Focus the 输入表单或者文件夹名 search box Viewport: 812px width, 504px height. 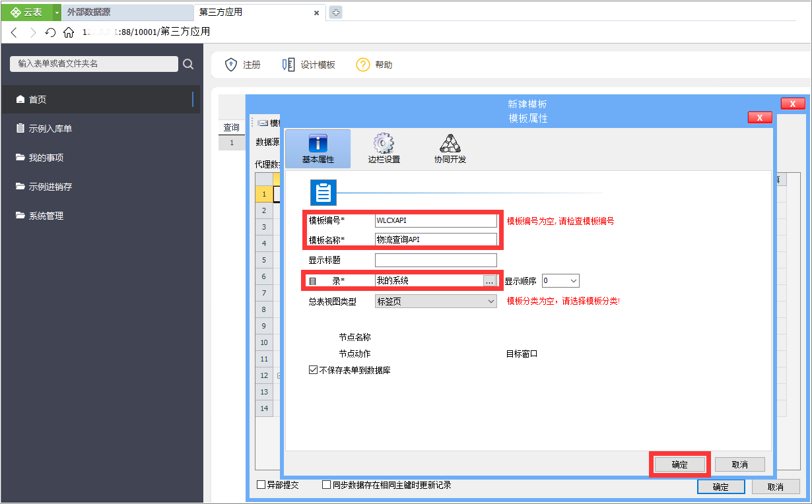point(94,63)
